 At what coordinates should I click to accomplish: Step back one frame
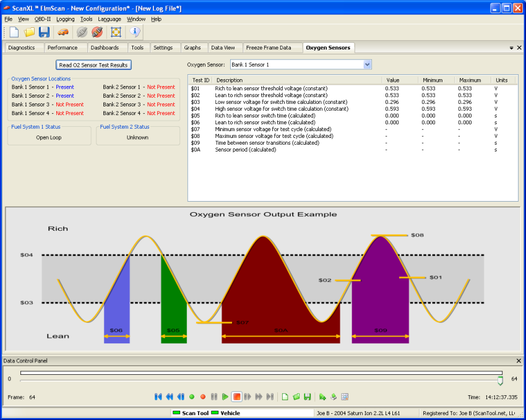click(x=181, y=397)
